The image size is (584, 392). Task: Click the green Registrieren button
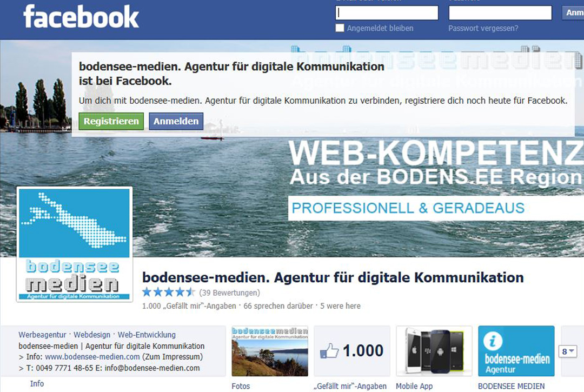(111, 121)
